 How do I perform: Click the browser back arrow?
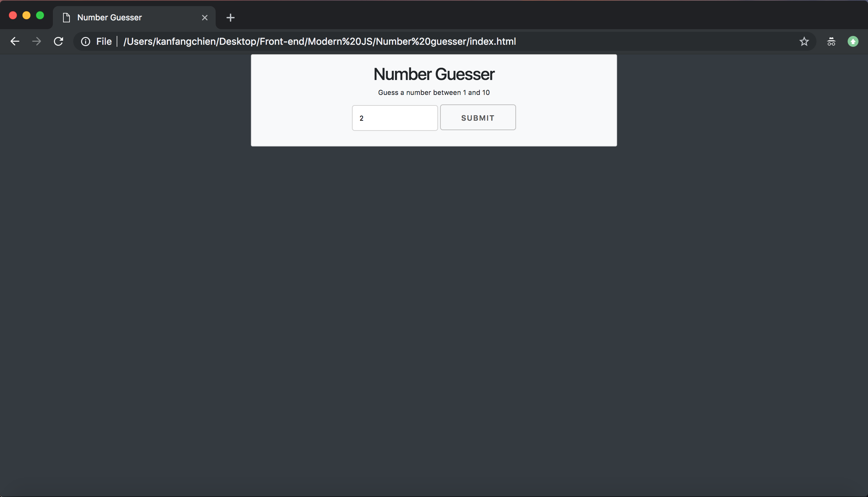click(x=15, y=41)
